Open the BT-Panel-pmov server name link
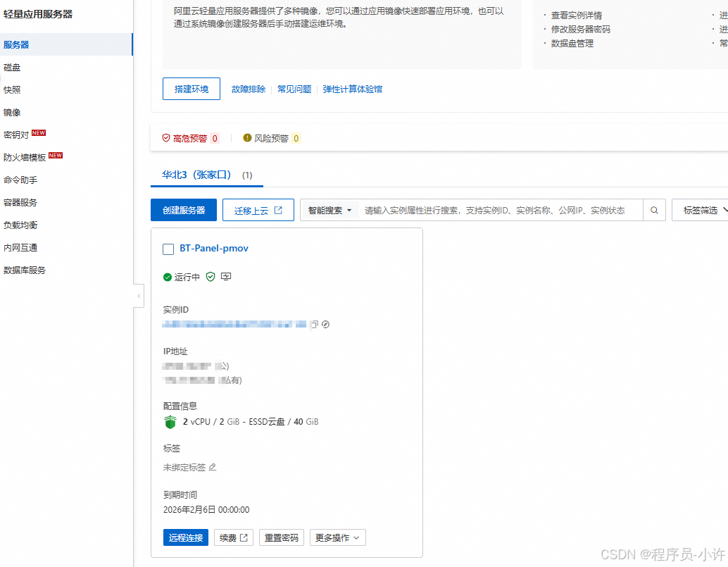Screen dimensions: 728x567 pos(214,249)
